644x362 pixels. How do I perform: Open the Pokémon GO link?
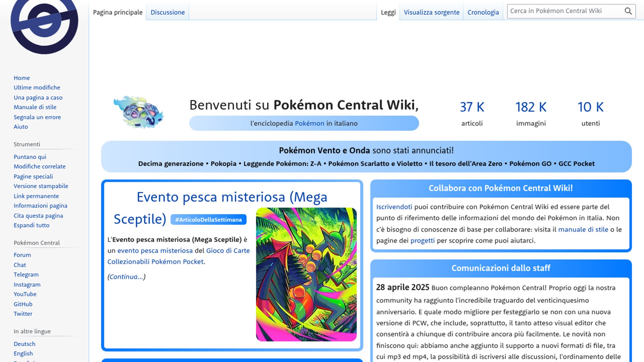pos(530,164)
